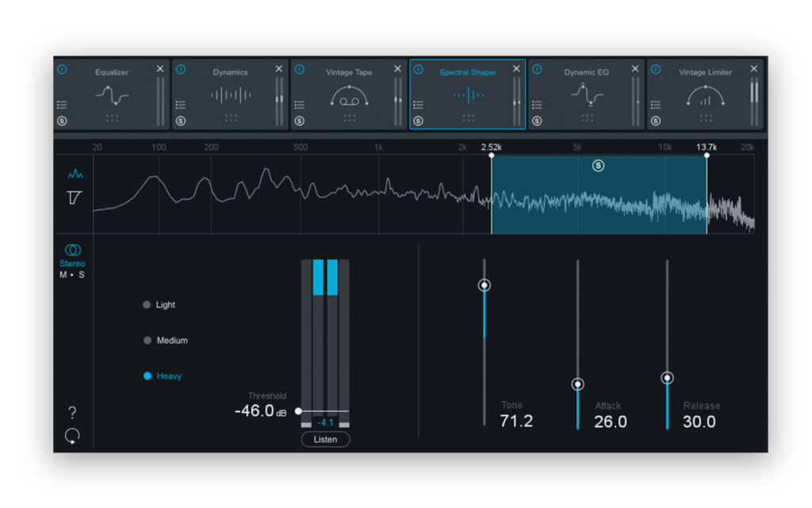Click the Tone slider handle
The height and width of the screenshot is (508, 812).
coord(485,285)
